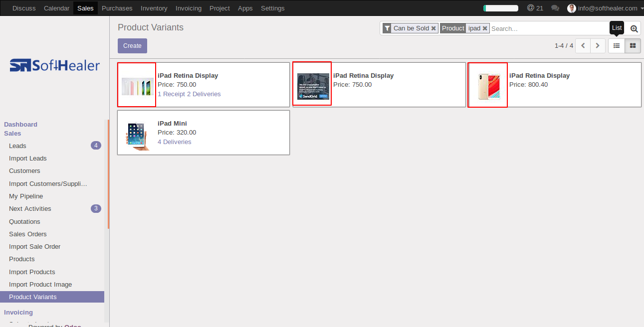
Task: Open Quotations in the sidebar
Action: (x=24, y=221)
